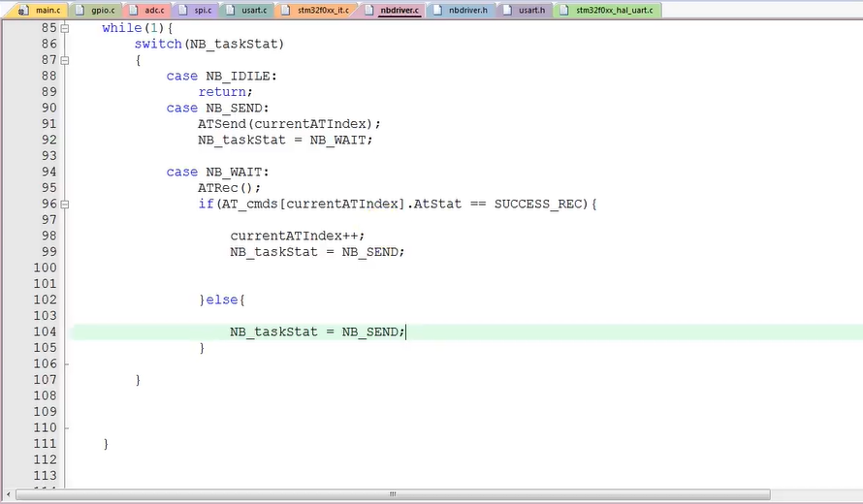
Task: Click the stm32f0xx_hal_uart.c tab document icon
Action: tap(564, 10)
